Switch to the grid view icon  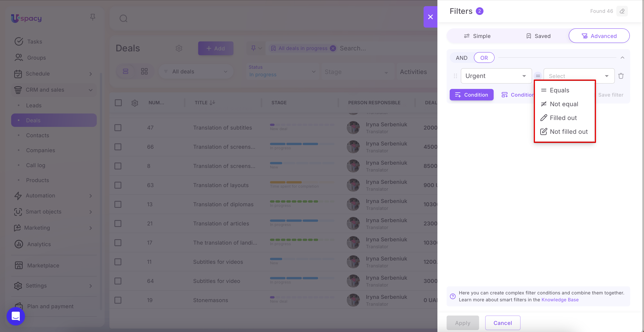coord(144,72)
